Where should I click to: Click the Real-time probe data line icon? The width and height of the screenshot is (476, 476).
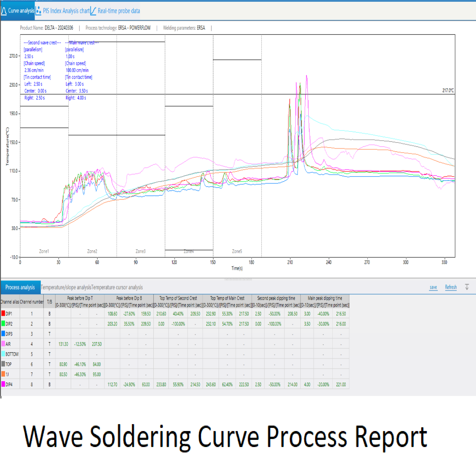(x=93, y=11)
